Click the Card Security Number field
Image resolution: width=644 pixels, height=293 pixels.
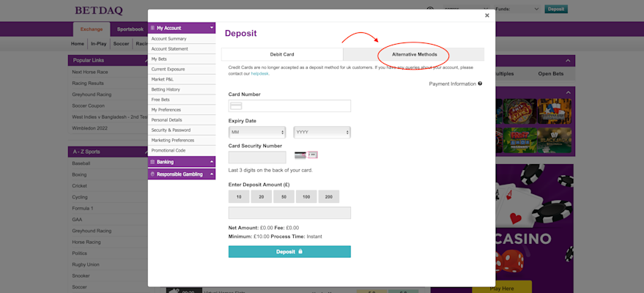[257, 157]
